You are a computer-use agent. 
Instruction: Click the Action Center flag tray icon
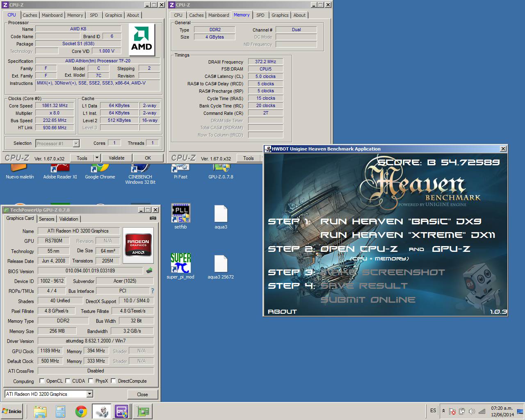[x=452, y=411]
